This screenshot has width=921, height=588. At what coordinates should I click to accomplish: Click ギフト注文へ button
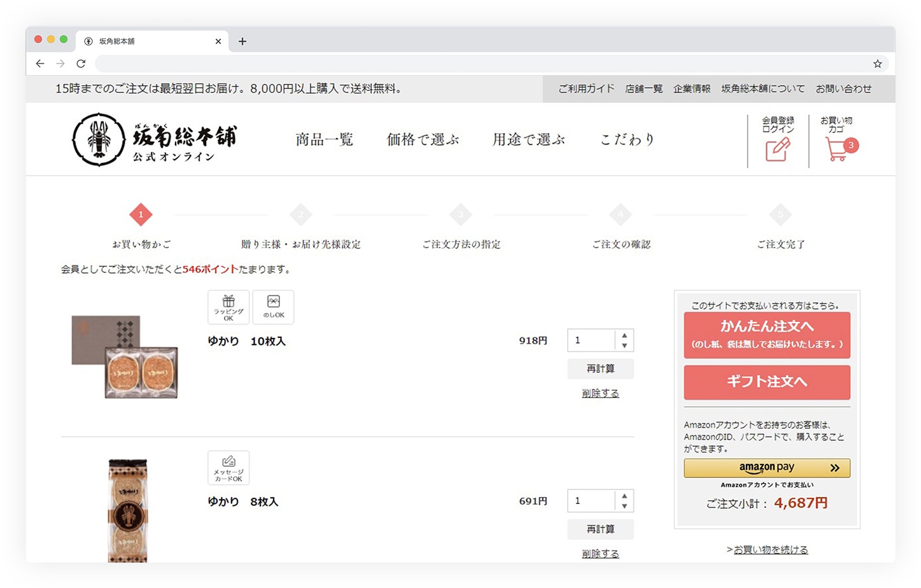pyautogui.click(x=767, y=382)
